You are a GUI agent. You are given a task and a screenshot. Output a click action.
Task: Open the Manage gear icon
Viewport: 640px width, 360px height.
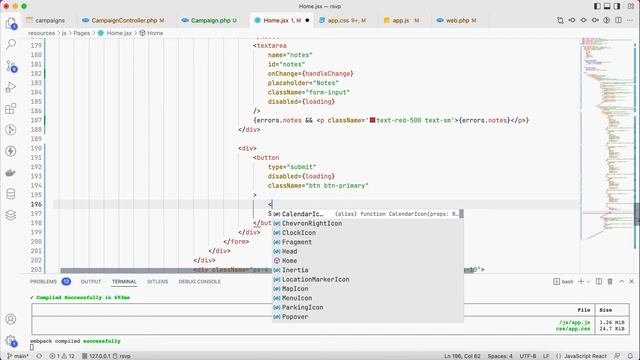click(x=11, y=340)
